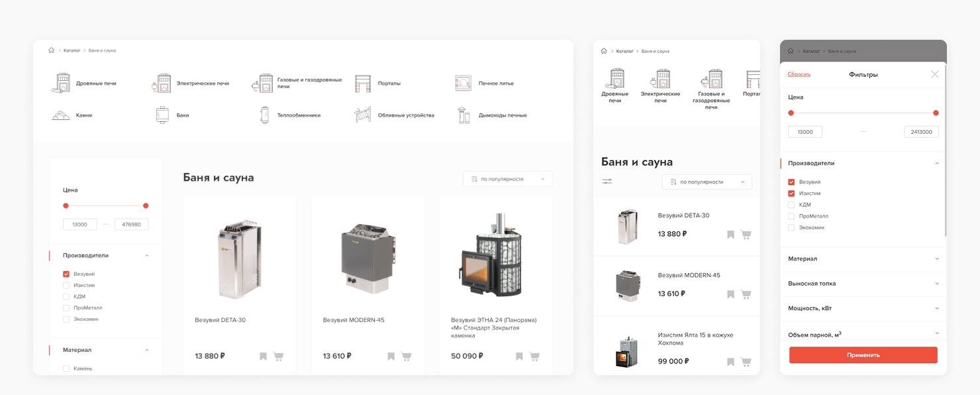This screenshot has width=980, height=395.
Task: Add Везувий DETA-30 to cart in desktop catalog
Action: pos(278,357)
